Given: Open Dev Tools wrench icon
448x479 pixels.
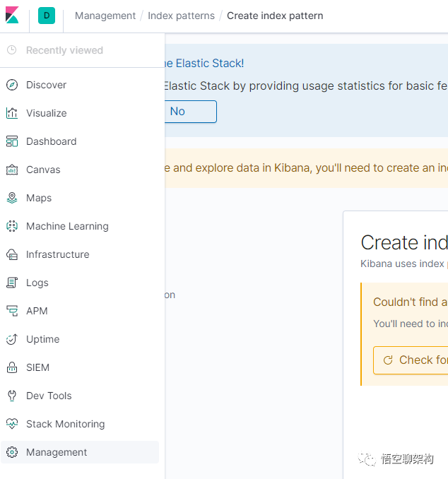Looking at the screenshot, I should click(12, 396).
